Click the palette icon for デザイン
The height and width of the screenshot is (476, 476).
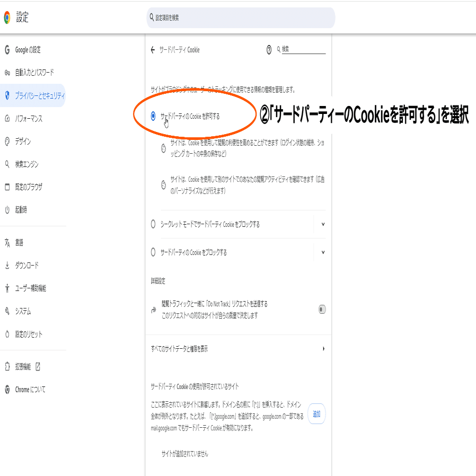pos(7,141)
